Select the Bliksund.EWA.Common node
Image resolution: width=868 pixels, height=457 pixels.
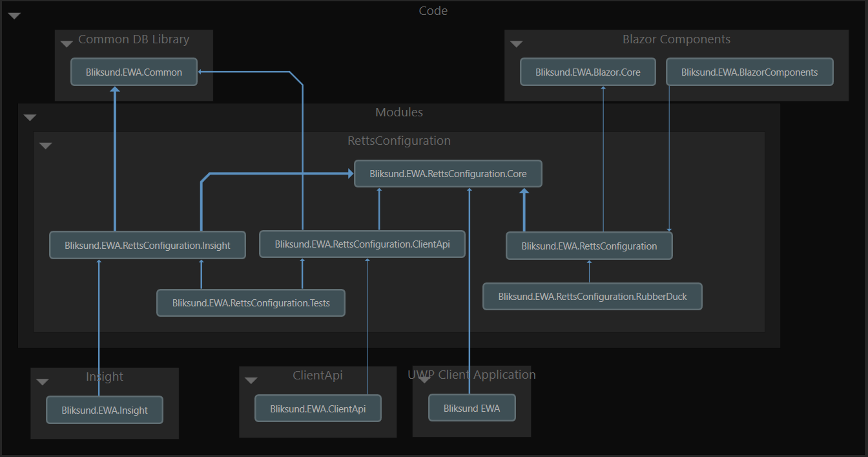[x=134, y=72]
